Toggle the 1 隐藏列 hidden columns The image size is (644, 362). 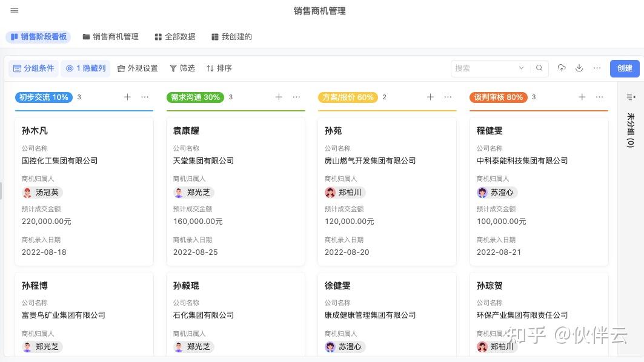[x=85, y=68]
